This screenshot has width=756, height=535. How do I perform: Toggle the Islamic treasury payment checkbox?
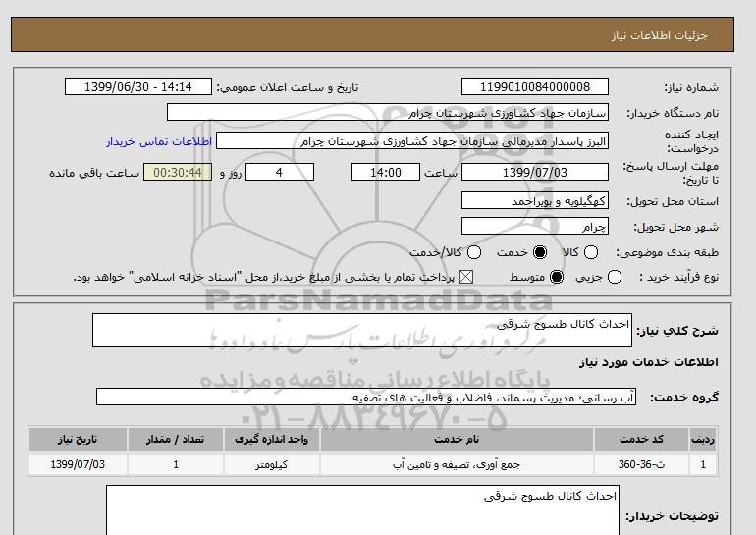tap(466, 278)
